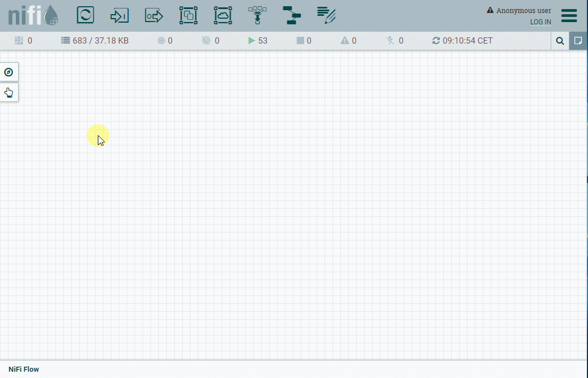Open the bulletin board icon
The width and height of the screenshot is (588, 378).
point(578,41)
